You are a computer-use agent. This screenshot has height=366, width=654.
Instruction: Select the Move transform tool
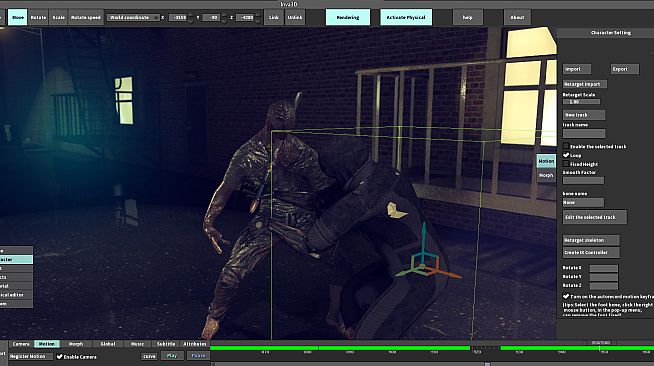tap(18, 18)
